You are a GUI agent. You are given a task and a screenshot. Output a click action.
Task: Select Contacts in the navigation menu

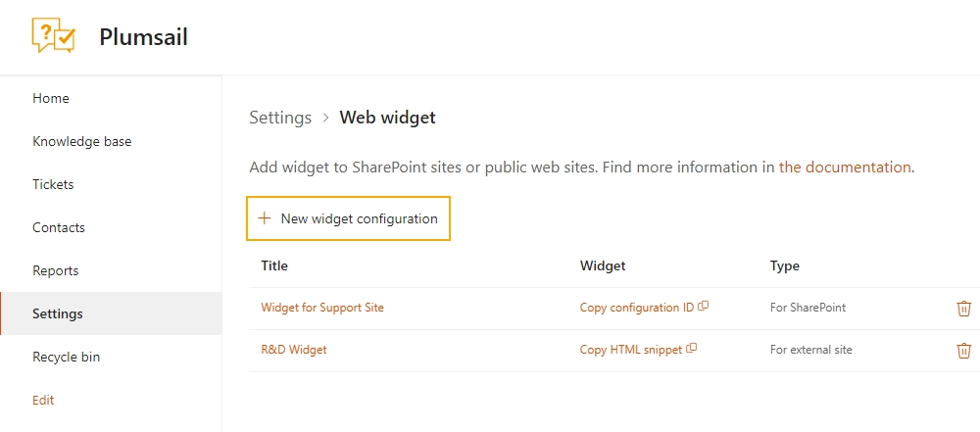(x=59, y=227)
